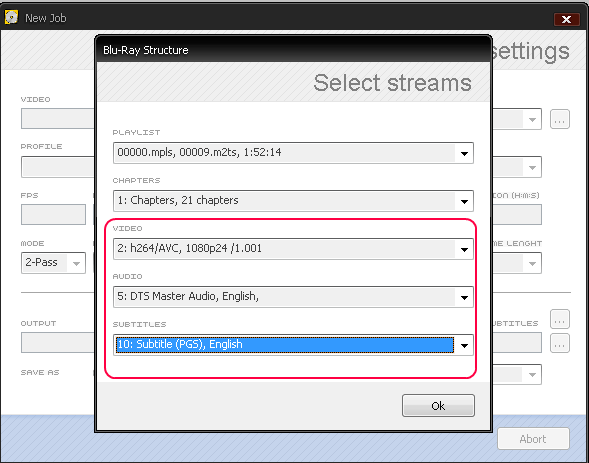Expand the Chapters dropdown arrow
The image size is (589, 463).
click(x=464, y=201)
